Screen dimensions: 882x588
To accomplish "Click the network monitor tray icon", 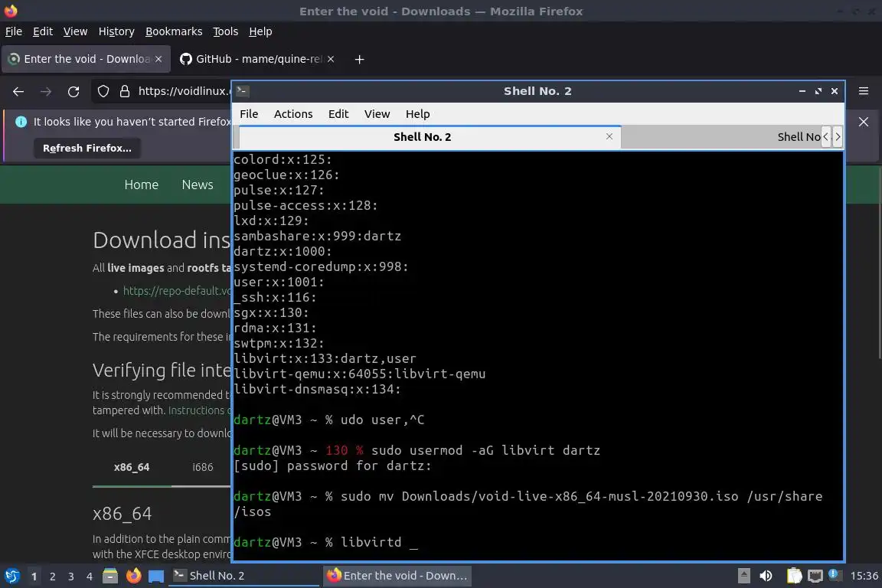I will [815, 576].
